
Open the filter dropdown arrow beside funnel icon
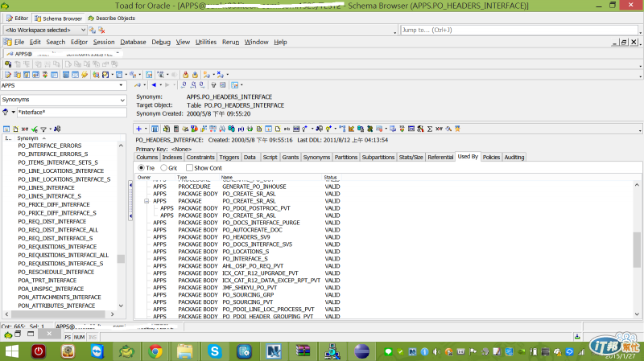(50, 129)
